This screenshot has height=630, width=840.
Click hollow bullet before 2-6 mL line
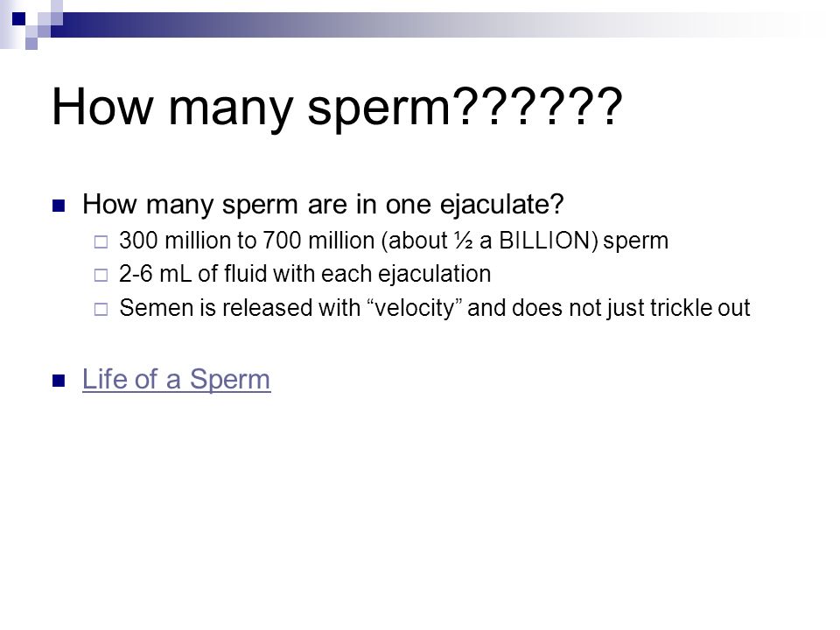pos(101,276)
